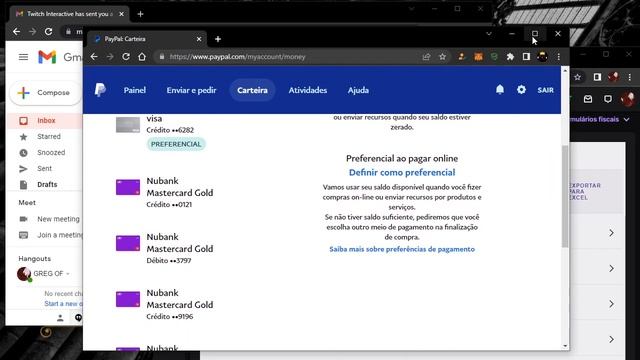
Task: Expand formulários fiscais dropdown in background window
Action: [626, 119]
